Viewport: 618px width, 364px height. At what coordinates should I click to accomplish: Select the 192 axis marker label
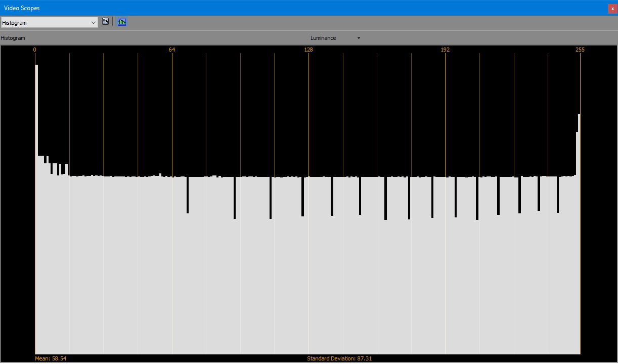click(445, 50)
